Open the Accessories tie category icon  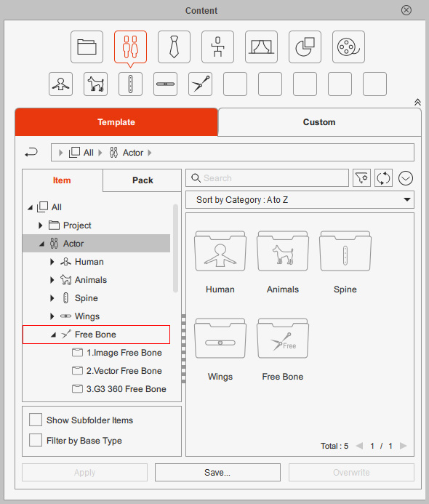pos(174,47)
